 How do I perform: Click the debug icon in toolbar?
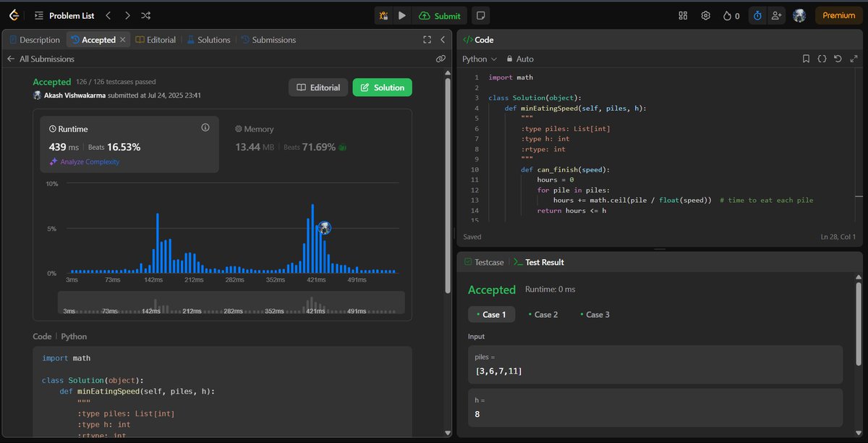[384, 15]
